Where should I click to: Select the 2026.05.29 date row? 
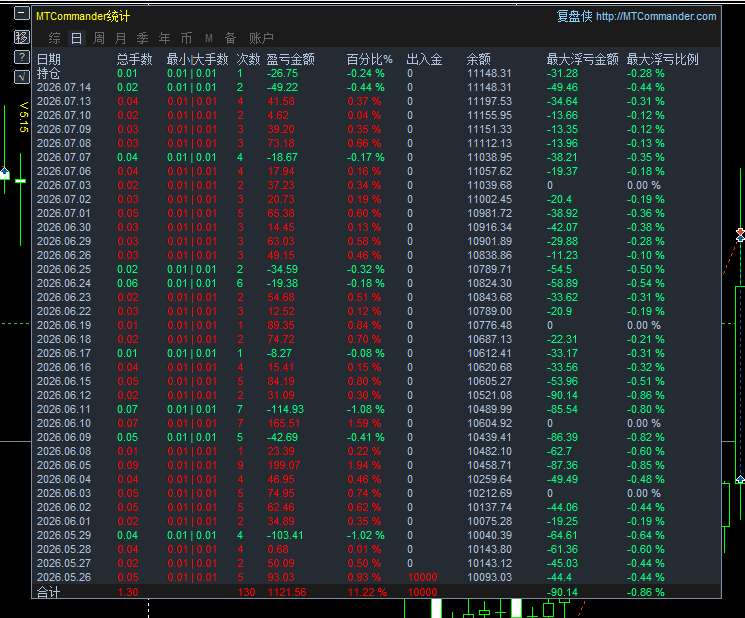(64, 535)
